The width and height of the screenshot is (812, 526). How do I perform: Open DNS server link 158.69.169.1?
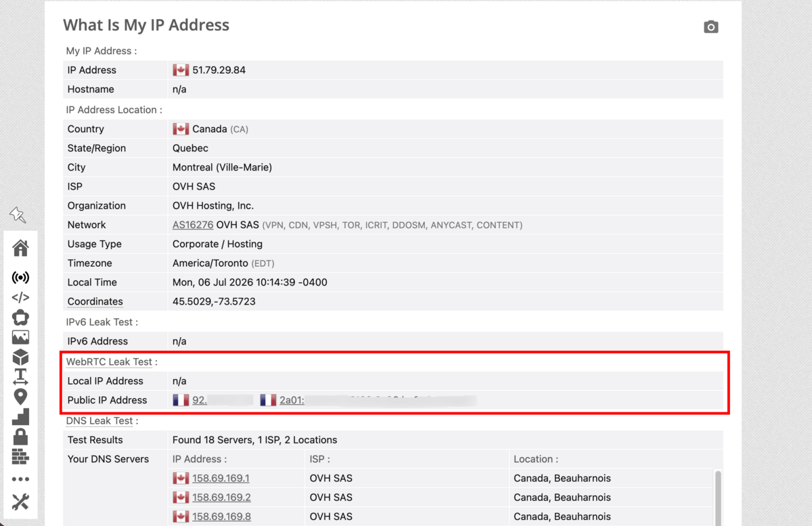[221, 478]
